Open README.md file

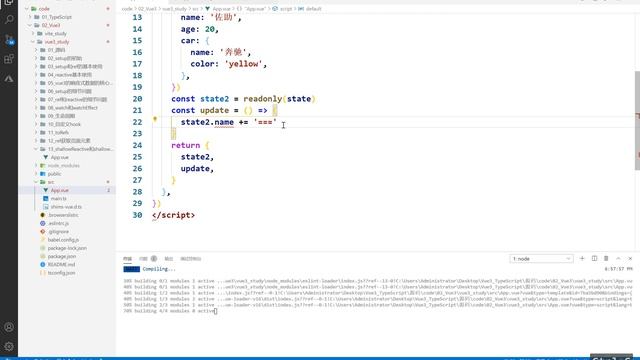pos(60,264)
